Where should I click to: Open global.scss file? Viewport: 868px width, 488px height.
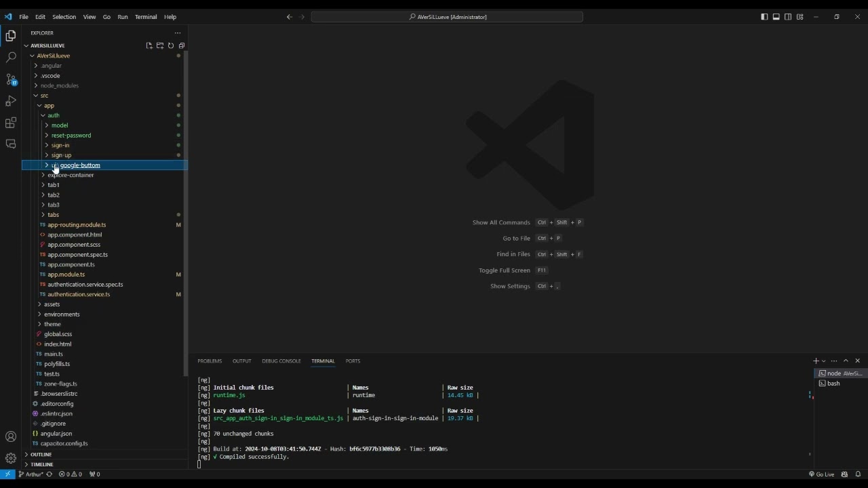pyautogui.click(x=58, y=334)
